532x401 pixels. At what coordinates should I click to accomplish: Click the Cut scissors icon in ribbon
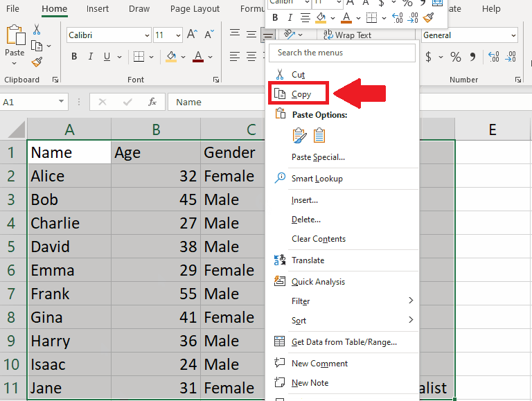click(37, 29)
